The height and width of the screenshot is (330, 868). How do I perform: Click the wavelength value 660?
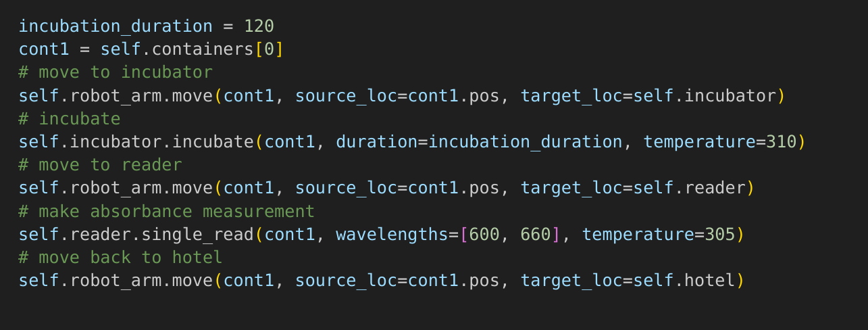coord(536,235)
